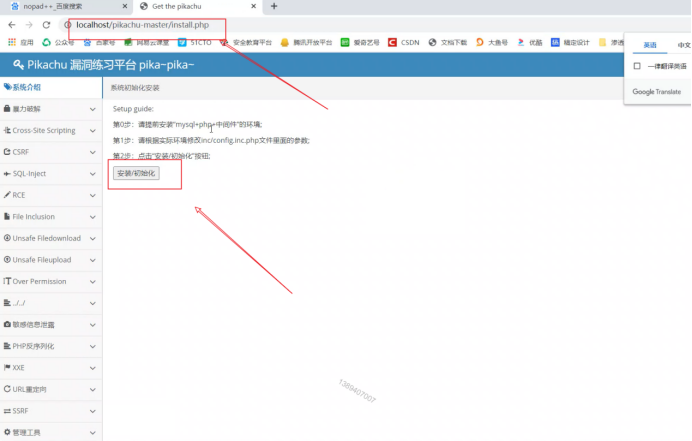This screenshot has height=441, width=692.
Task: Open the CSRF sidebar menu
Action: 51,152
